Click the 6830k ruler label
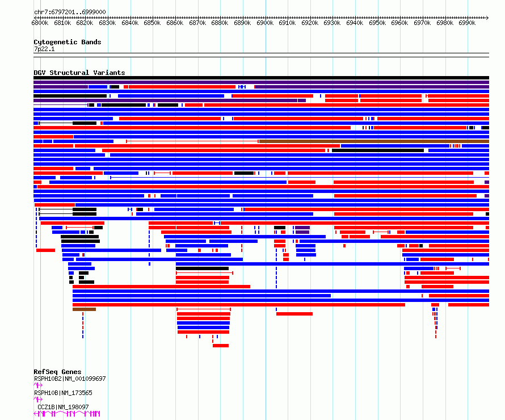 coord(107,23)
